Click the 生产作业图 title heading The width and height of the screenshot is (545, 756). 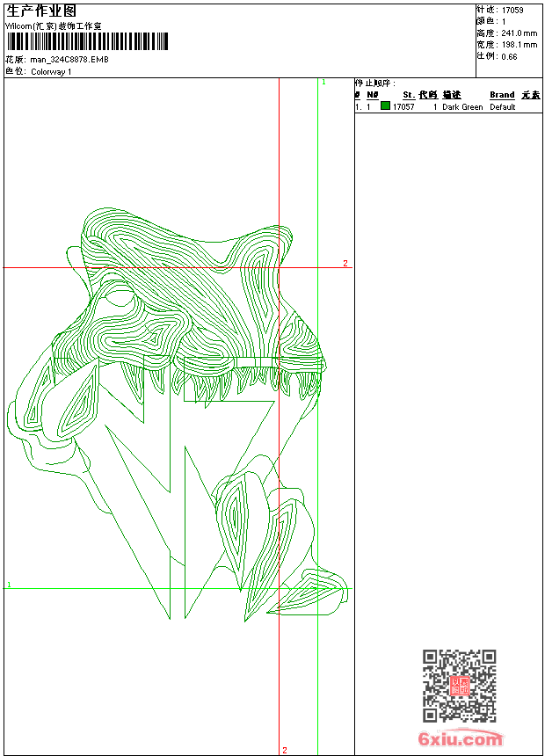tap(41, 11)
